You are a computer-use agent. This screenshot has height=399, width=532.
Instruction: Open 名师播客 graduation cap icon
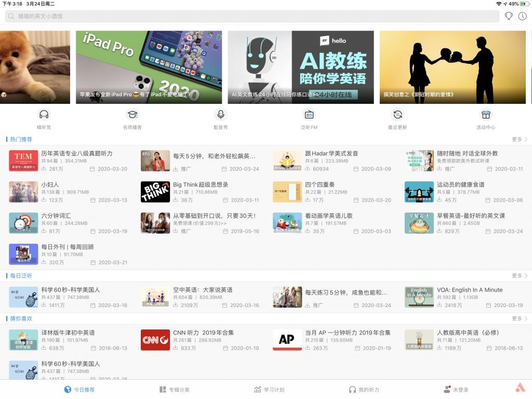132,115
